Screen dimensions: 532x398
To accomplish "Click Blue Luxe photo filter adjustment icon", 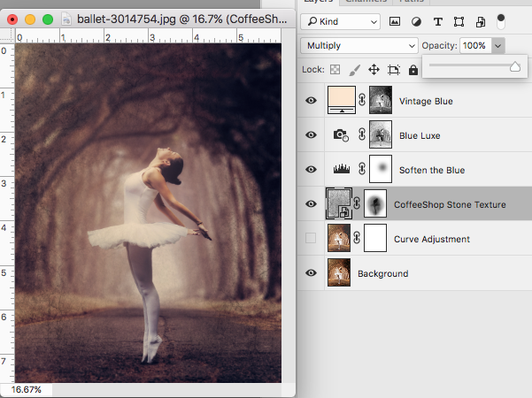I will pos(341,135).
